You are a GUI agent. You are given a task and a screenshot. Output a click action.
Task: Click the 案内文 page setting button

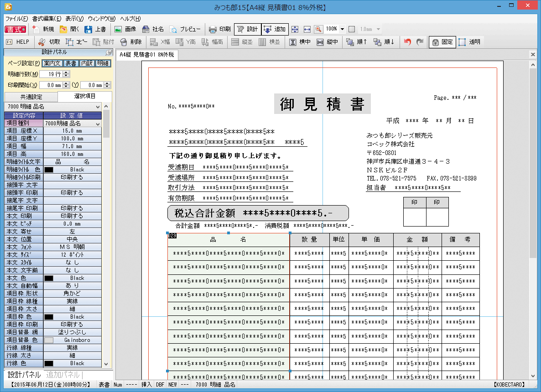[52, 63]
